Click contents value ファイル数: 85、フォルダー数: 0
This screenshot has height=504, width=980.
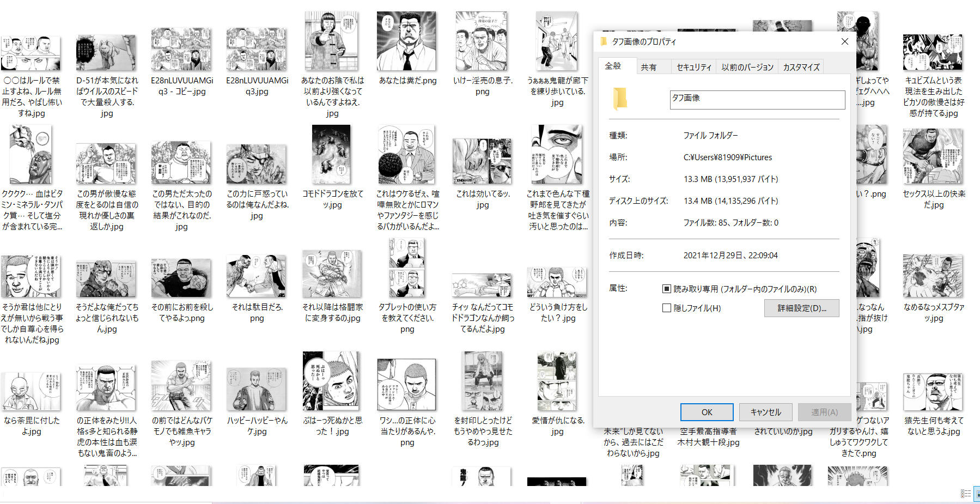(x=731, y=223)
